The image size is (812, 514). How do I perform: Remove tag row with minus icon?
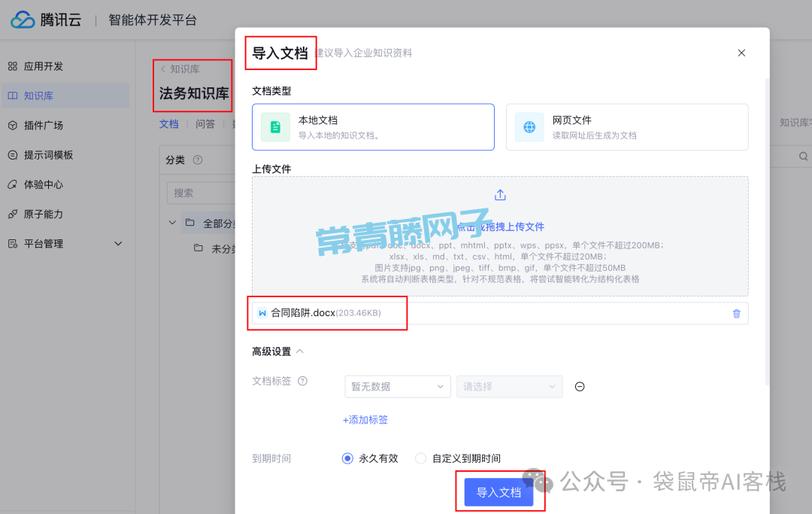tap(580, 387)
